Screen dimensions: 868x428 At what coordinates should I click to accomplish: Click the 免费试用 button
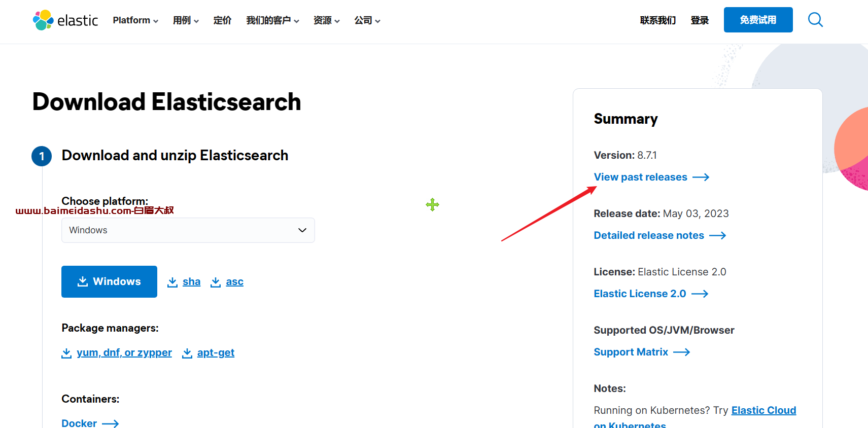tap(758, 20)
